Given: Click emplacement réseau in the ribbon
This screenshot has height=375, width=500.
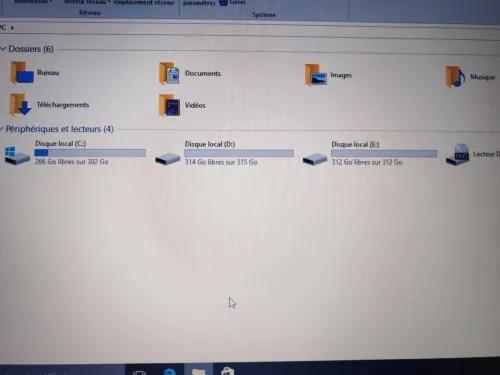Looking at the screenshot, I should click(x=144, y=3).
